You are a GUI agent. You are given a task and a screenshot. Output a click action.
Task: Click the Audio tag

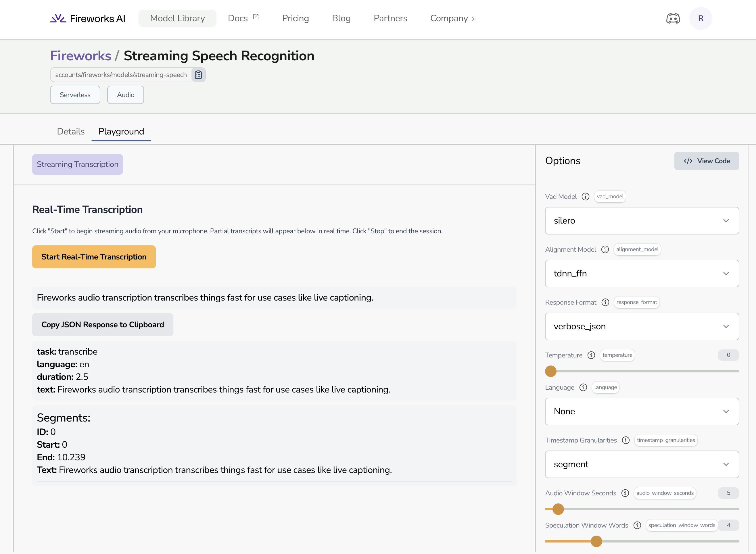click(x=126, y=95)
